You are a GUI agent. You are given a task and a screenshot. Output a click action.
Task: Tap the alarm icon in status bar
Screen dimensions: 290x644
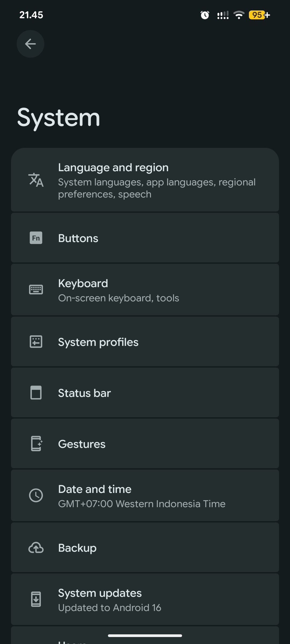point(205,15)
